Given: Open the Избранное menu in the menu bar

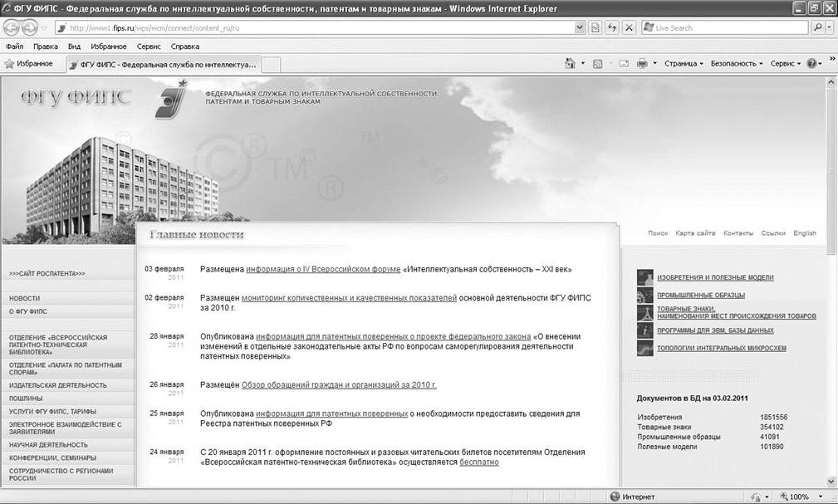Looking at the screenshot, I should pos(109,46).
